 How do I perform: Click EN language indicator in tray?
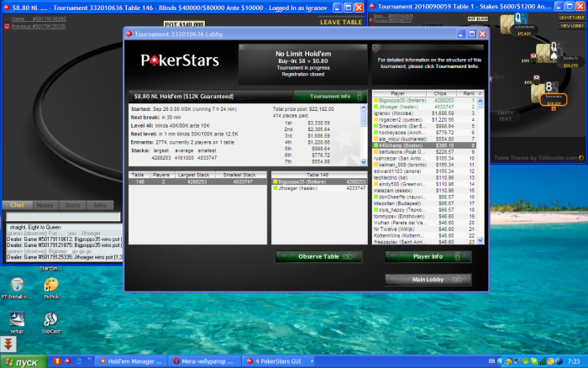pos(491,361)
